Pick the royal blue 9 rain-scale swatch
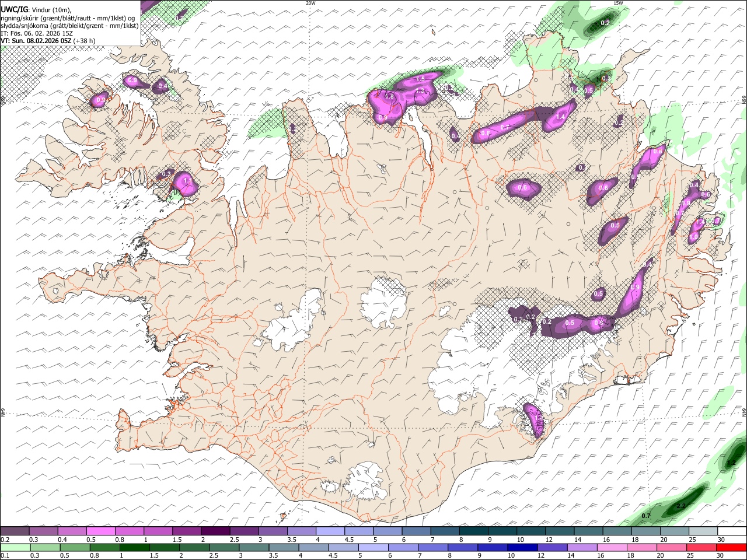Viewport: 747px width, 560px height. point(493,548)
